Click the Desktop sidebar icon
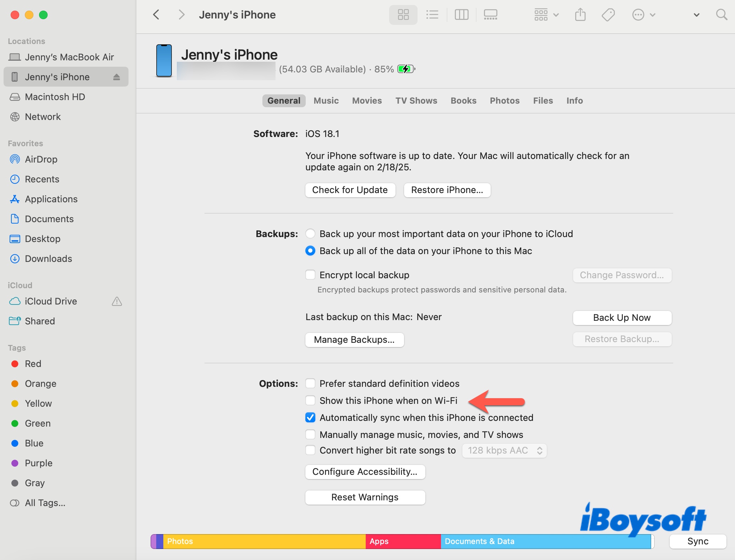735x560 pixels. click(x=15, y=239)
